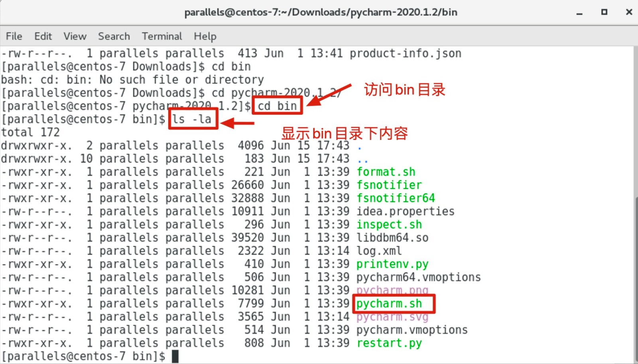Close the terminal window
638x364 pixels.
click(x=629, y=12)
